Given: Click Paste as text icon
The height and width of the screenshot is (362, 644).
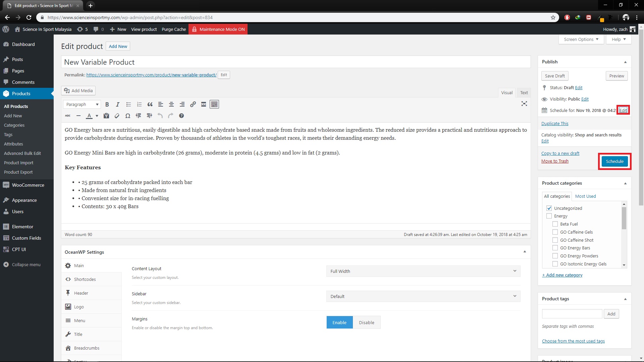Looking at the screenshot, I should point(106,116).
